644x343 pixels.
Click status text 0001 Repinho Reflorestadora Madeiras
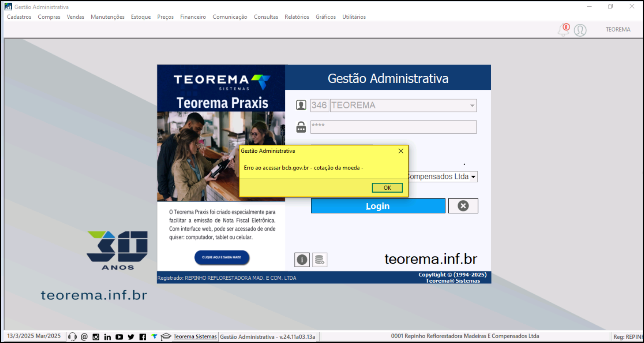coord(465,336)
